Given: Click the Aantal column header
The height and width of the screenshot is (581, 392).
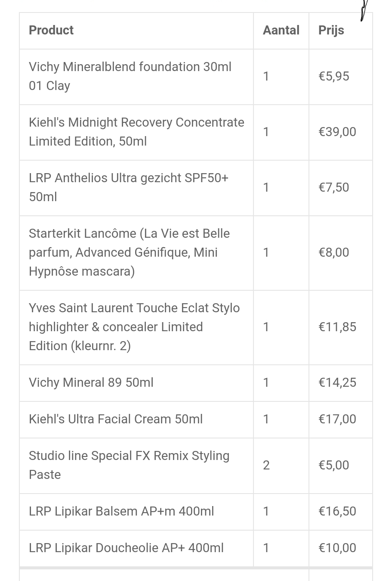Looking at the screenshot, I should [x=281, y=30].
